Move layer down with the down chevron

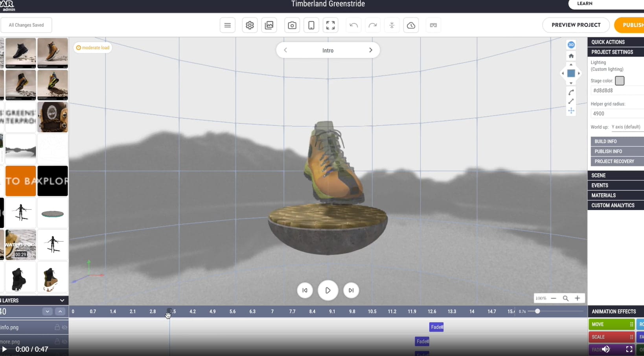click(48, 312)
